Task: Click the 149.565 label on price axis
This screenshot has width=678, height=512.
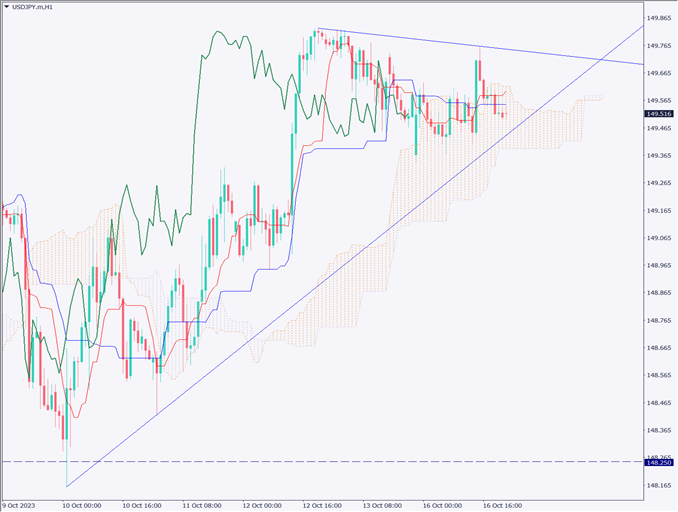Action: 658,100
